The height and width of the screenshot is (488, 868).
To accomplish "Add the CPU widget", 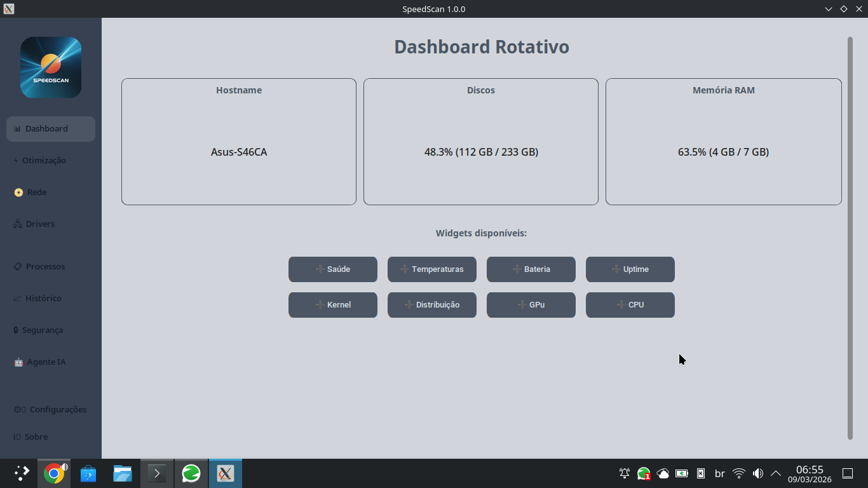I will click(630, 304).
